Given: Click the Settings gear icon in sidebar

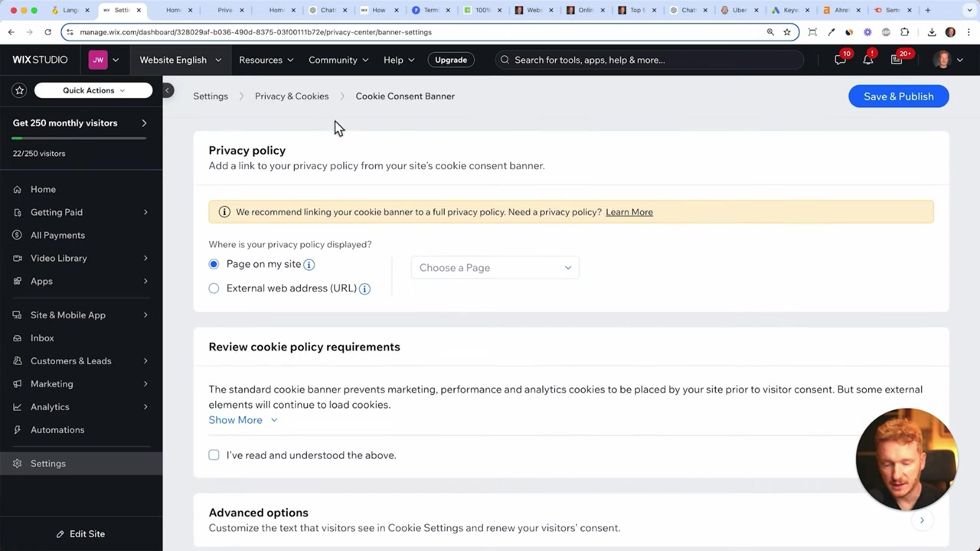Looking at the screenshot, I should pyautogui.click(x=18, y=463).
